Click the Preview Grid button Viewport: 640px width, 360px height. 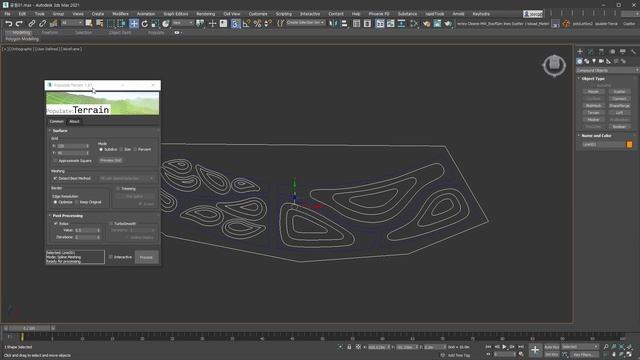coord(111,160)
